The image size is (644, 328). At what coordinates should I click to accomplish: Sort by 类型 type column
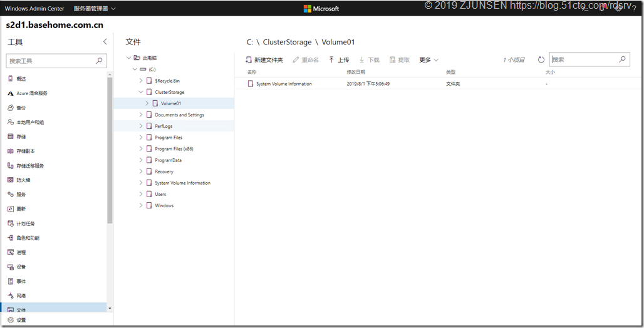click(450, 72)
